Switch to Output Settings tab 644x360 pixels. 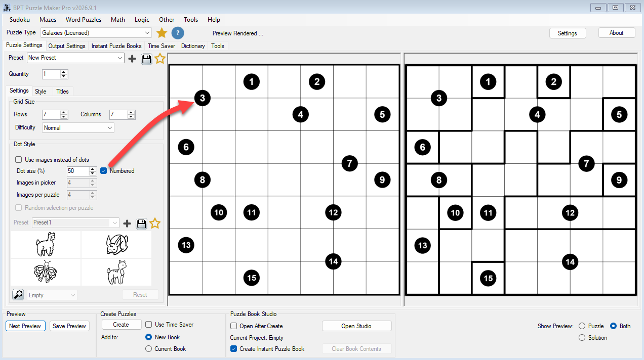pyautogui.click(x=67, y=46)
